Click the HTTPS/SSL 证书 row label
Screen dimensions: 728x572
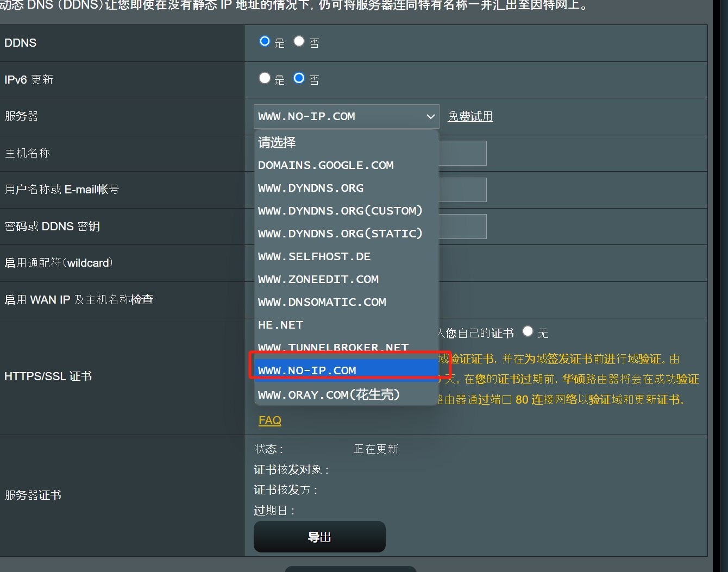48,376
